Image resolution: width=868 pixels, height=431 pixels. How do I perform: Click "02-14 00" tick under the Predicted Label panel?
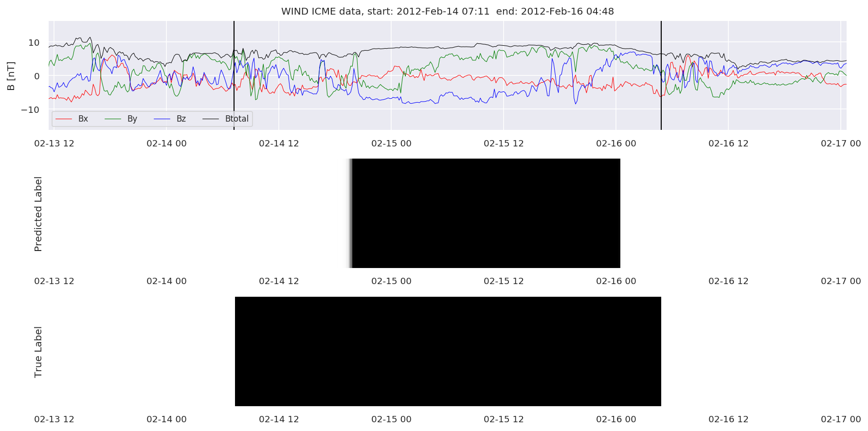pyautogui.click(x=166, y=281)
